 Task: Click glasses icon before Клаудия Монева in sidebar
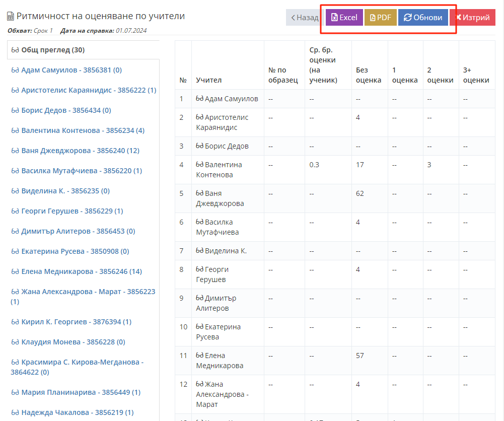[15, 342]
